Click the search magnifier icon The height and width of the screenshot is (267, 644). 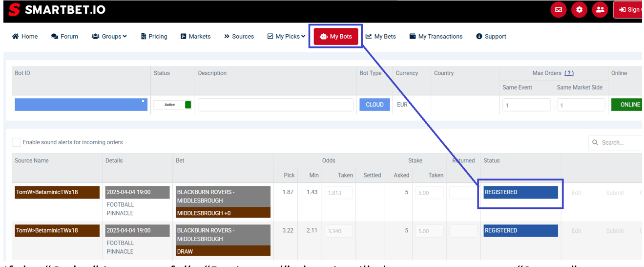tap(595, 143)
